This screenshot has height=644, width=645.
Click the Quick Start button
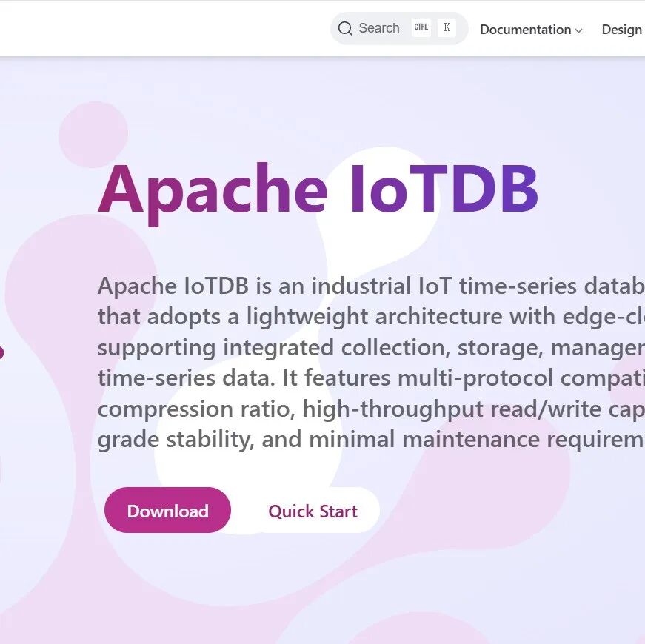click(x=313, y=511)
